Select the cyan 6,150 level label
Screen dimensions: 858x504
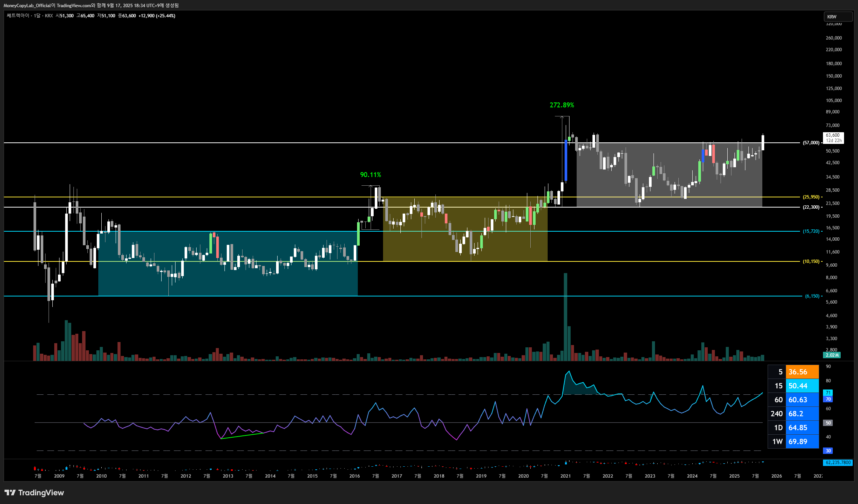812,296
